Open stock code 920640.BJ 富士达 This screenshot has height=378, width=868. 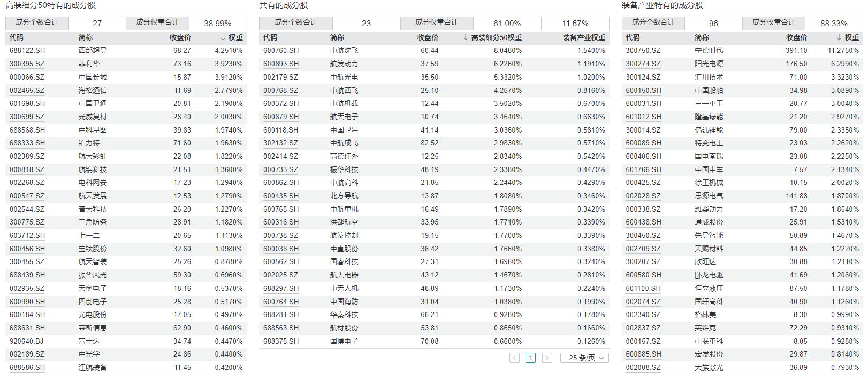coord(27,342)
